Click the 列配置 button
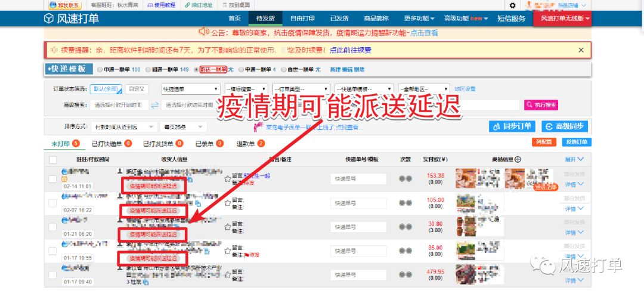Screen dimensions: 644x294 (544, 142)
